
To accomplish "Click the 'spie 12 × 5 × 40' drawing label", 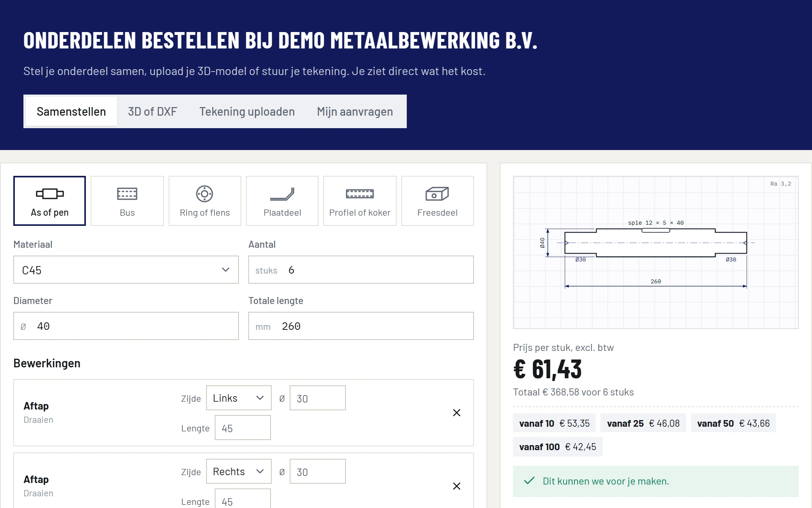I will 656,223.
